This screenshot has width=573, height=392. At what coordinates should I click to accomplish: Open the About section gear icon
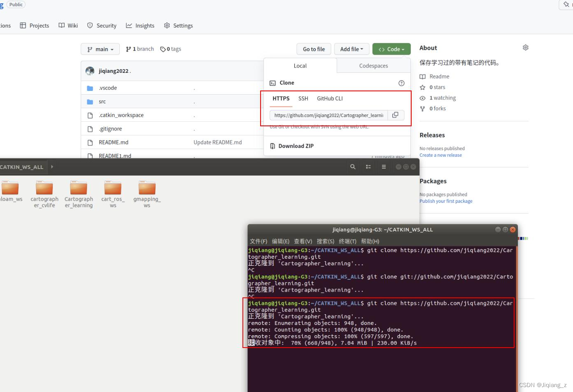pos(526,48)
